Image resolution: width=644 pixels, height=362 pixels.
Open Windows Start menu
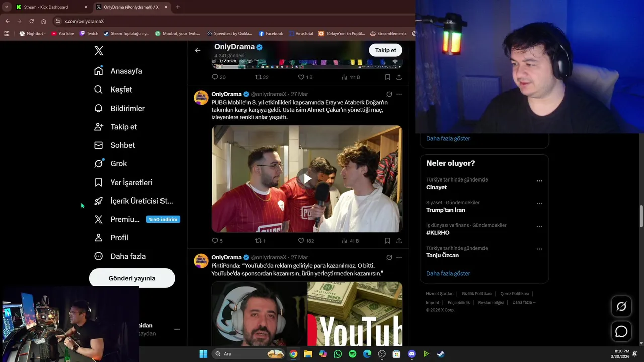point(203,354)
